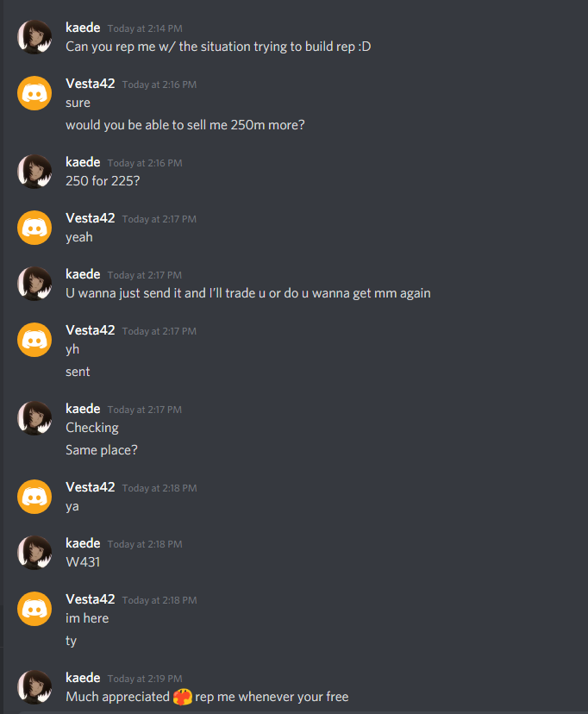
Task: Click the kaede username above '250 for 225?'
Action: (x=83, y=162)
